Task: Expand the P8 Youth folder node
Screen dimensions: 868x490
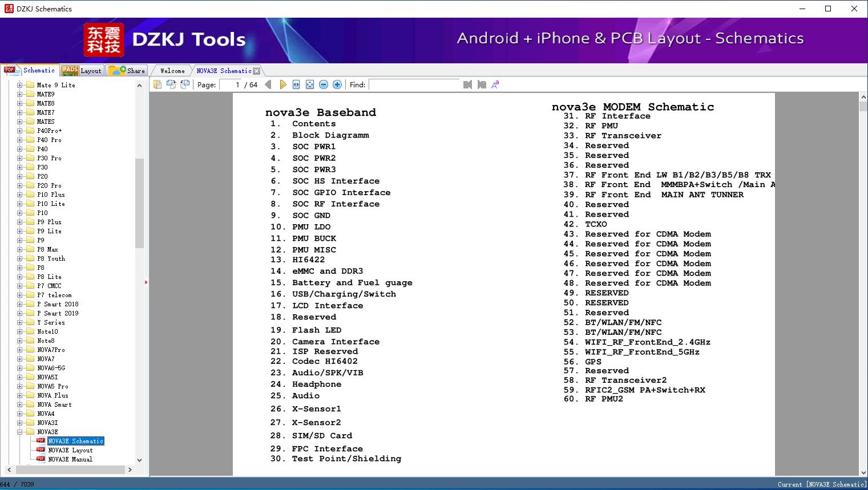Action: 19,258
